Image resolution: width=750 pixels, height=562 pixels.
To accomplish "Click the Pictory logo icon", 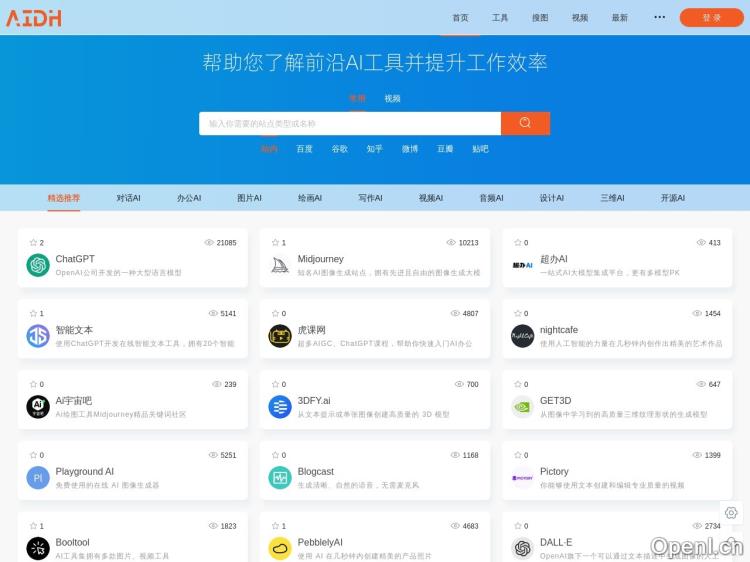I will 522,477.
